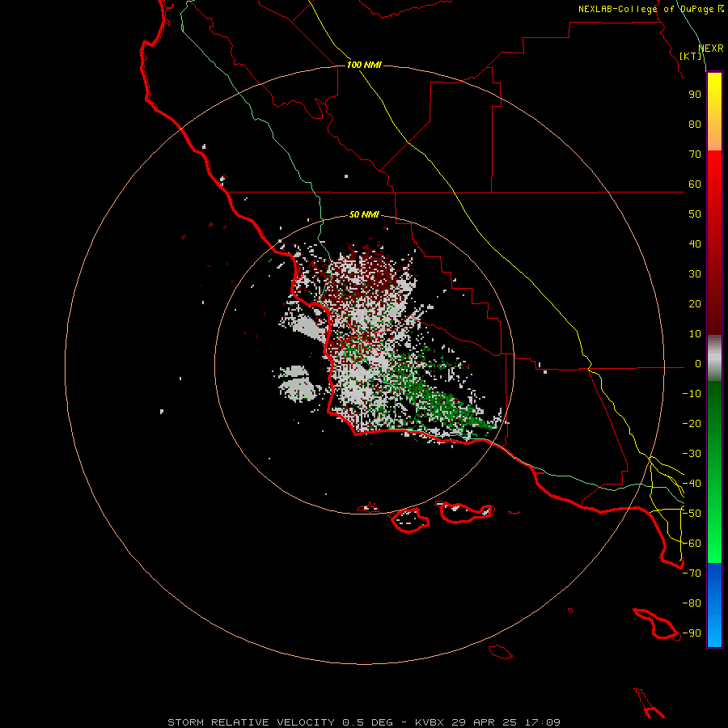Click the '50 NMI' range ring label
This screenshot has width=728, height=728.
coord(364,214)
